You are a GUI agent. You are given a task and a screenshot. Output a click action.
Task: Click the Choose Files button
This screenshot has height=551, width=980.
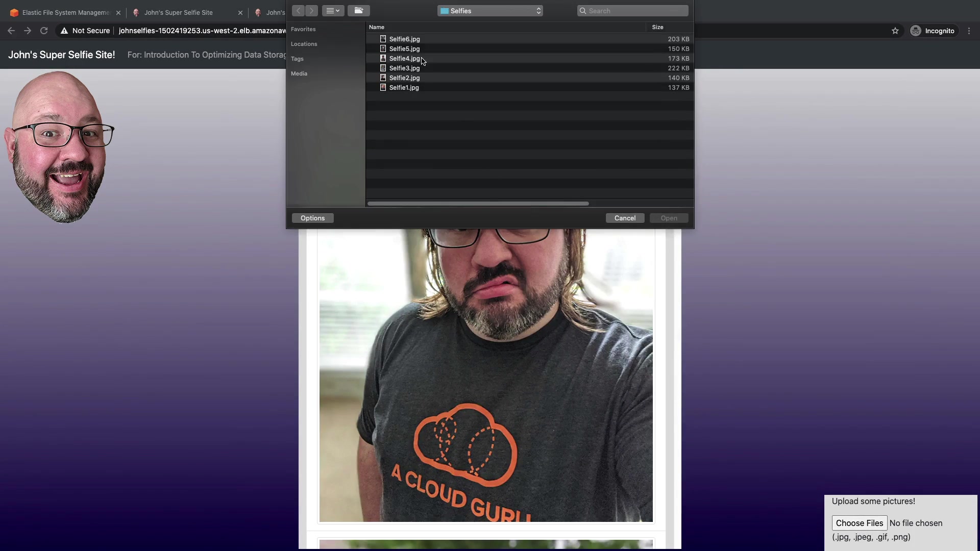click(860, 523)
